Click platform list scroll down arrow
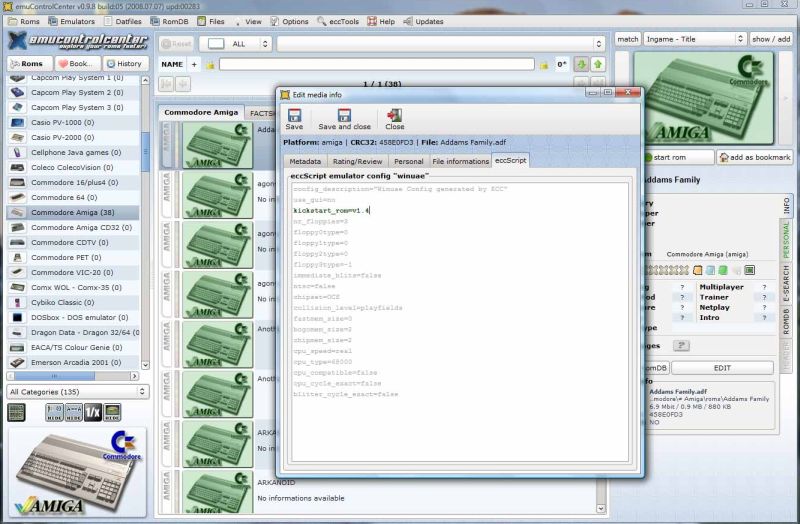 tap(145, 365)
